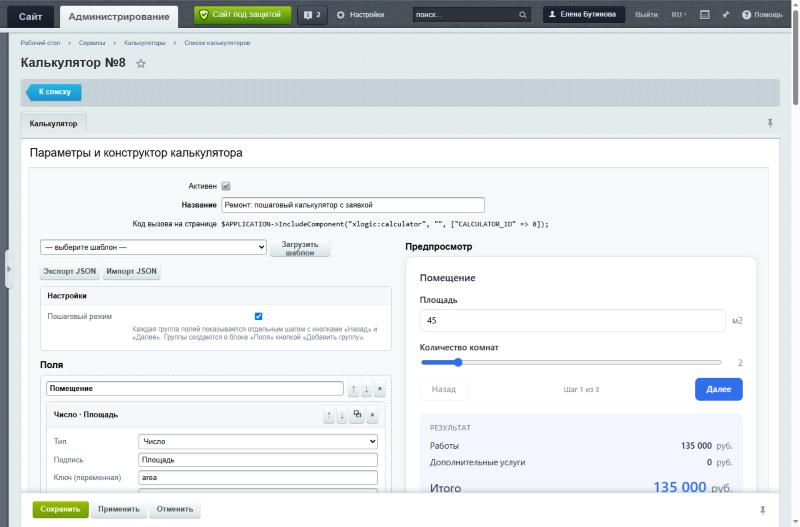Switch to the Сайт tab
Viewport: 800px width, 527px height.
coord(30,17)
